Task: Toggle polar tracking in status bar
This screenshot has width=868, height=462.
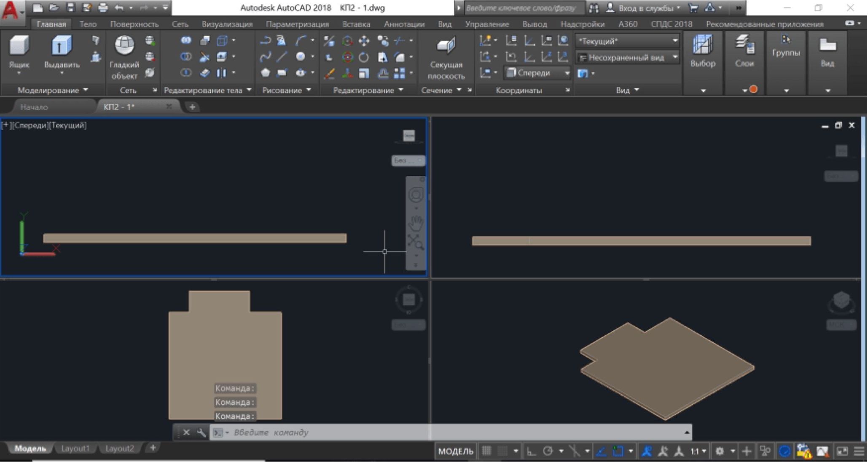Action: (x=548, y=451)
